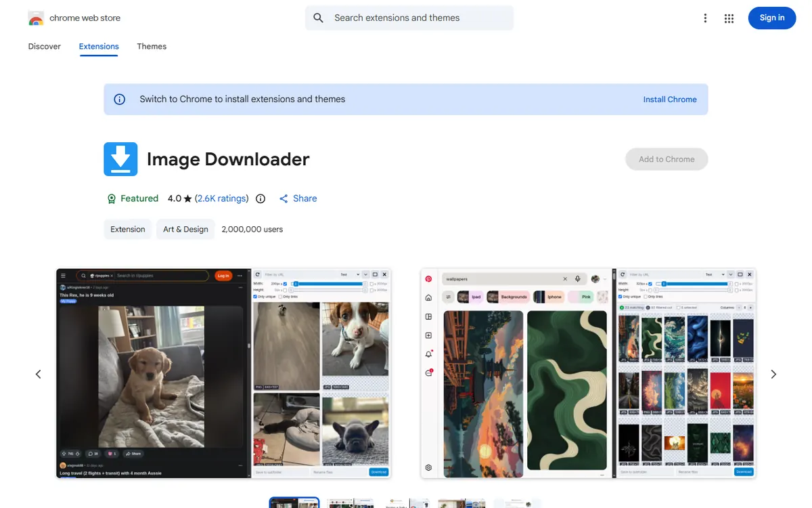Image resolution: width=812 pixels, height=508 pixels.
Task: Click the Share link
Action: (x=298, y=198)
